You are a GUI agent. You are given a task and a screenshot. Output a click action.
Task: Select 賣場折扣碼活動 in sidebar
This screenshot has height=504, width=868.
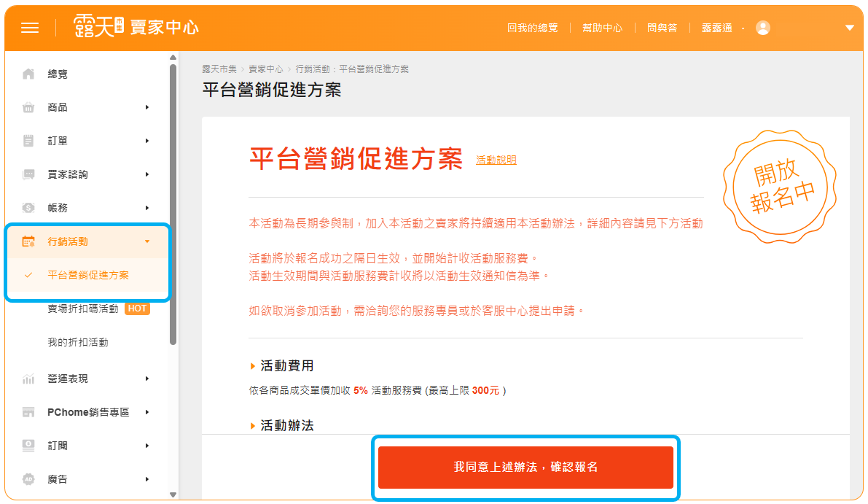click(82, 309)
